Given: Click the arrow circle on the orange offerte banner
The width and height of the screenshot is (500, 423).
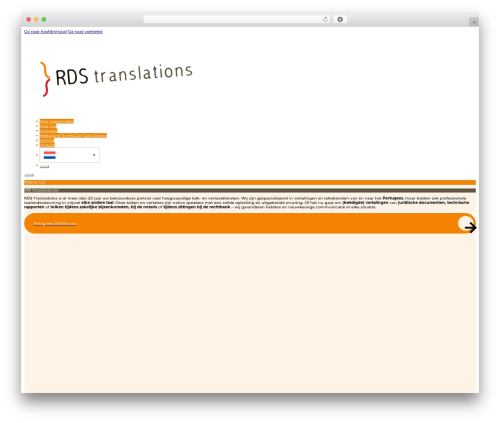Looking at the screenshot, I should [x=467, y=224].
